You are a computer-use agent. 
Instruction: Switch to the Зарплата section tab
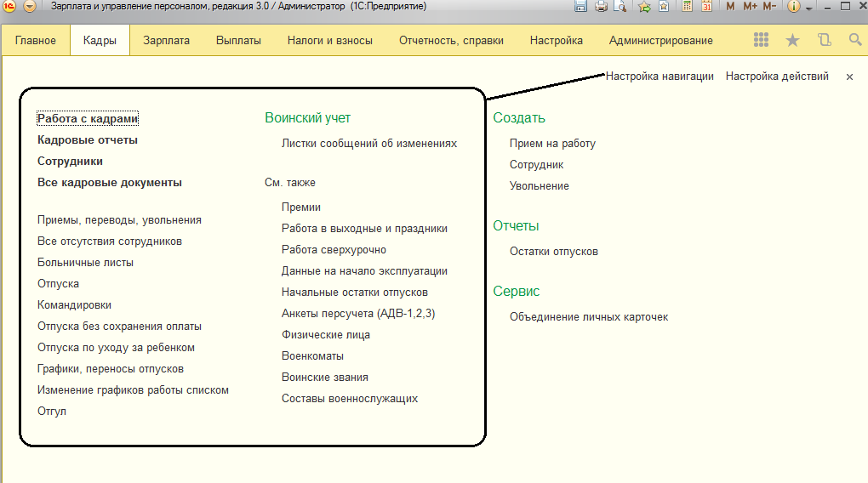(x=166, y=40)
